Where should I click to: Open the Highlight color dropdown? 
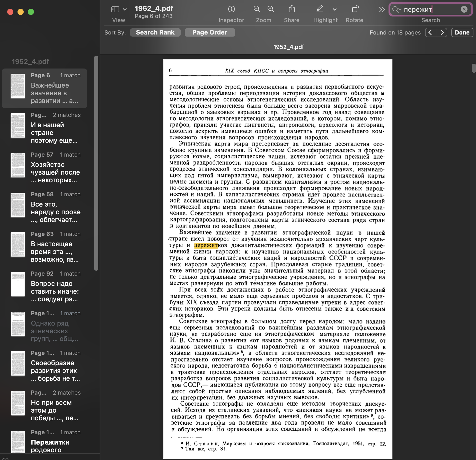[x=335, y=9]
